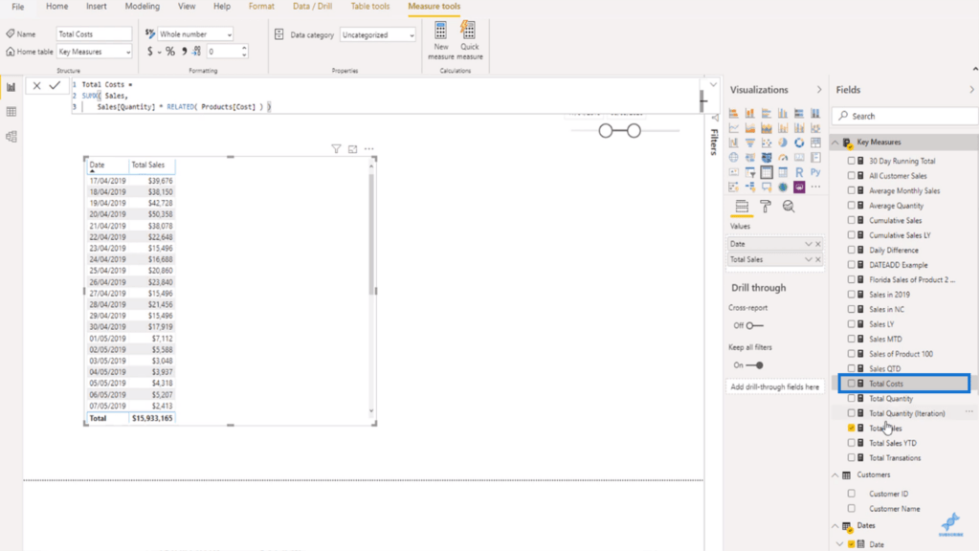
Task: Apply currency format with dollar button
Action: coord(150,52)
